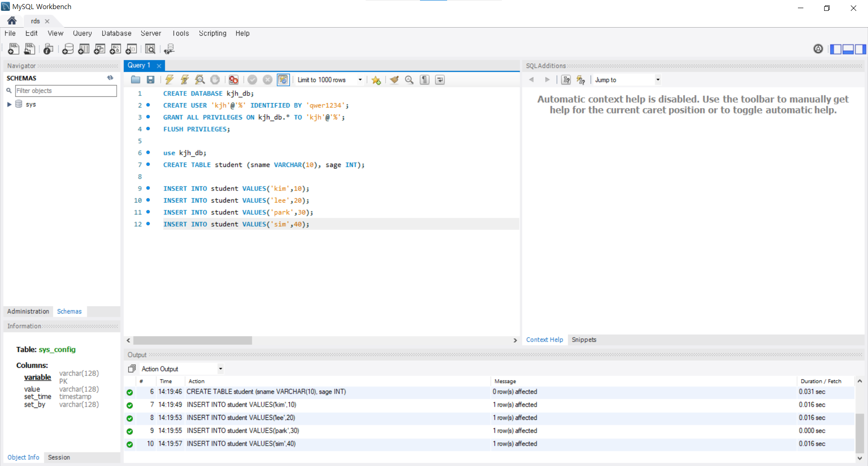This screenshot has width=868, height=466.
Task: Toggle the right SQL Additions panel
Action: [x=860, y=49]
